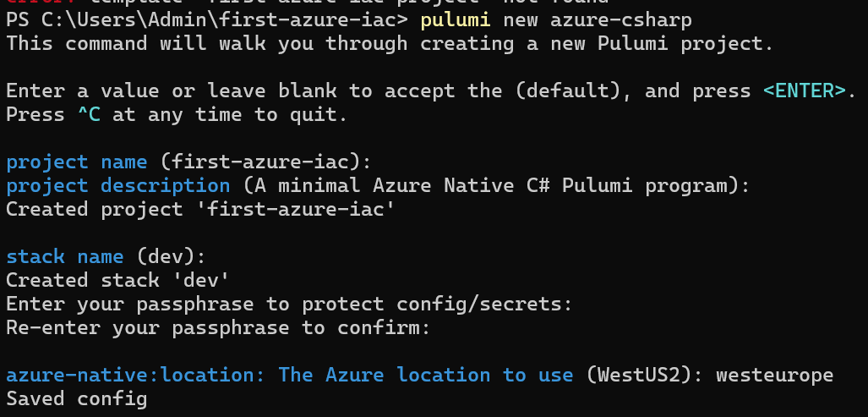868x417 pixels.
Task: Click the 'This command will walk you through' line
Action: pos(390,44)
